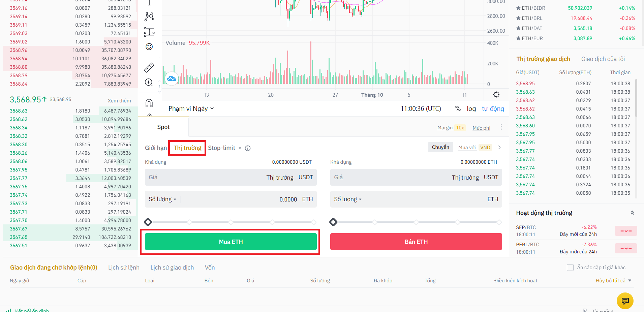Collapse the 'Hoạt động thị trường' section
This screenshot has width=644, height=312.
(x=632, y=213)
